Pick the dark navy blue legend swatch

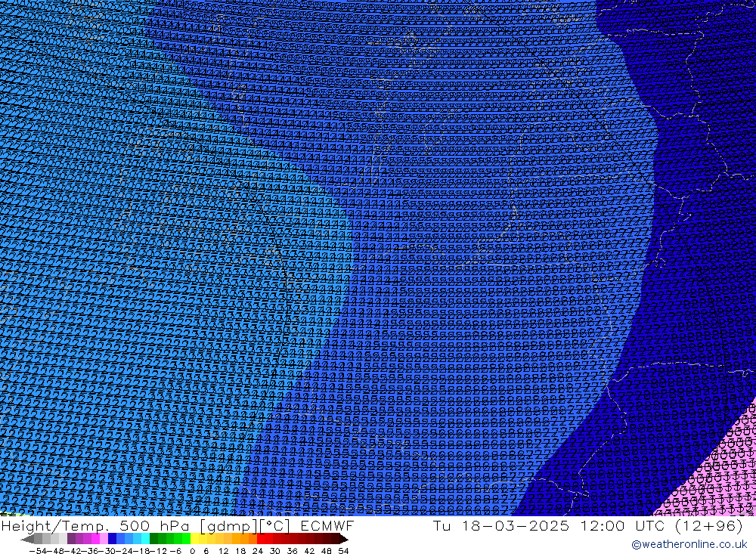(x=112, y=539)
